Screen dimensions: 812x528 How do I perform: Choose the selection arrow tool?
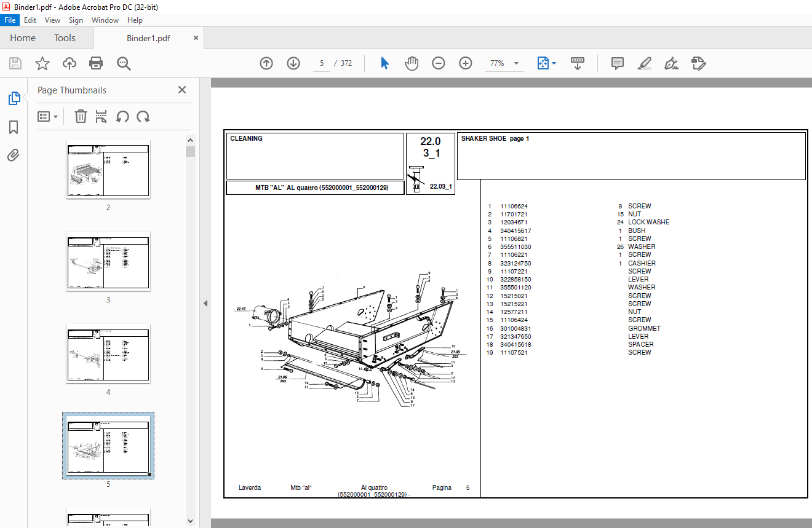pyautogui.click(x=385, y=63)
